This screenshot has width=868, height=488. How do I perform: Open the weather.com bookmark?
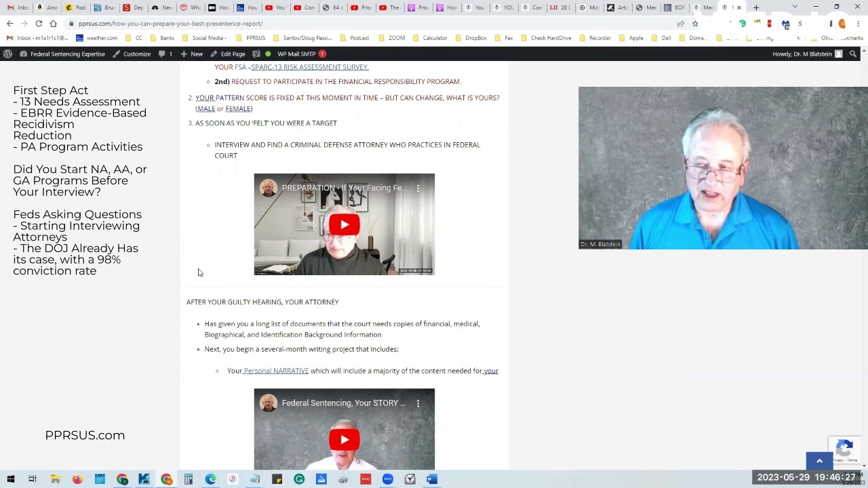[97, 38]
